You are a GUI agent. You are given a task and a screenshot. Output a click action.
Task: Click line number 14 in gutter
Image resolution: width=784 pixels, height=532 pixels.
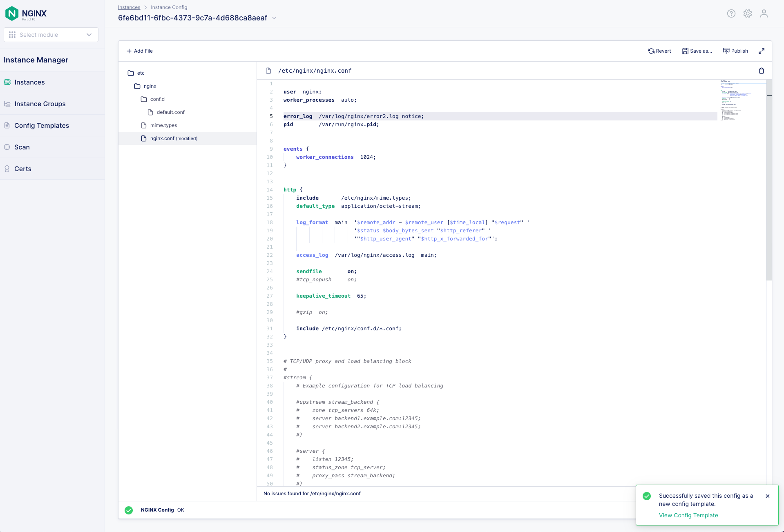point(270,190)
